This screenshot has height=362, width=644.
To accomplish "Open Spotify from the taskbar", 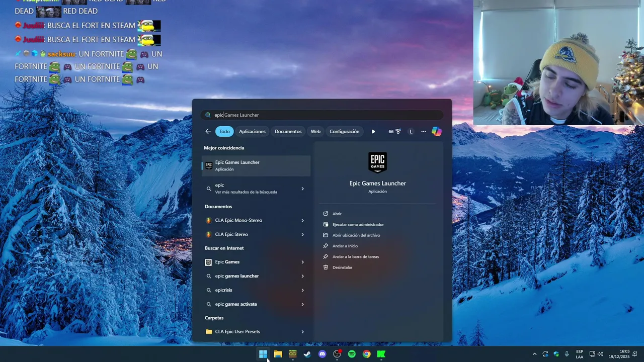I will click(x=352, y=354).
